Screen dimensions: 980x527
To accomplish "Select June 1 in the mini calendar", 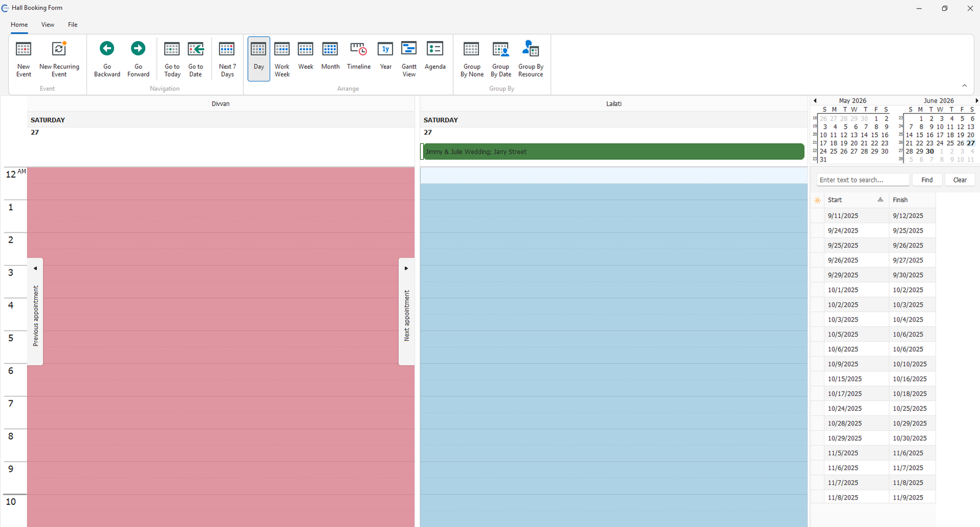I will click(921, 119).
